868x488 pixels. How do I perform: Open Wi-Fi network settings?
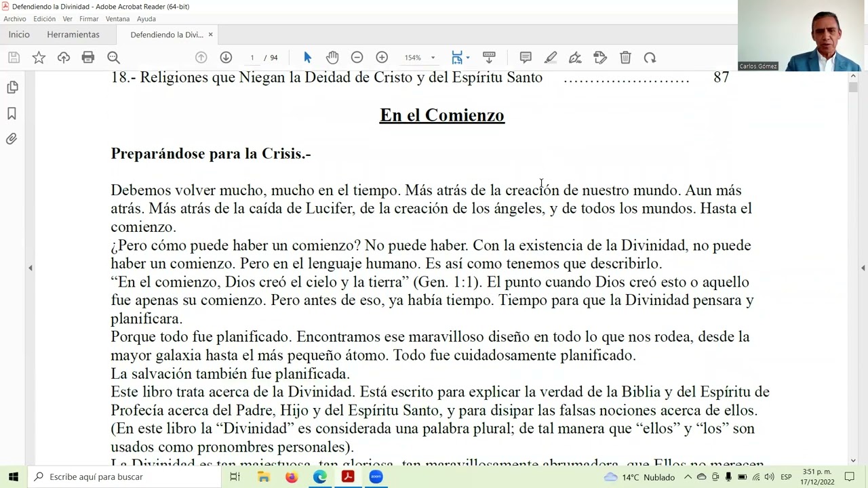[755, 476]
